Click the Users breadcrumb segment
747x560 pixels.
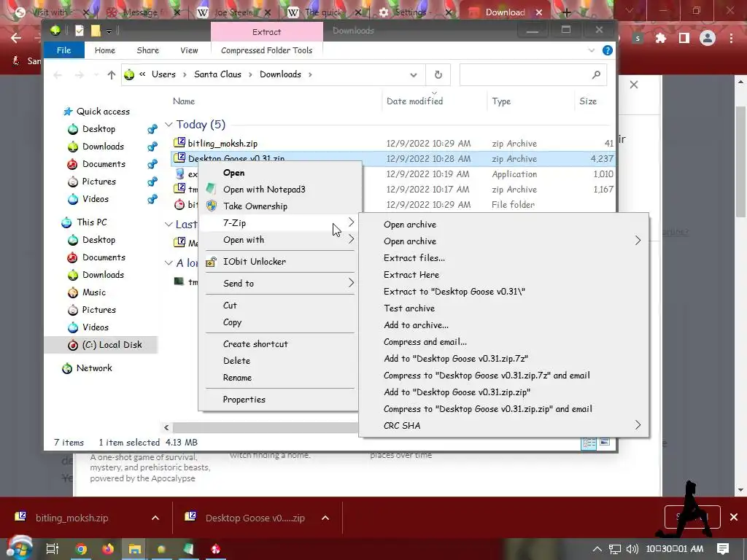click(x=163, y=74)
